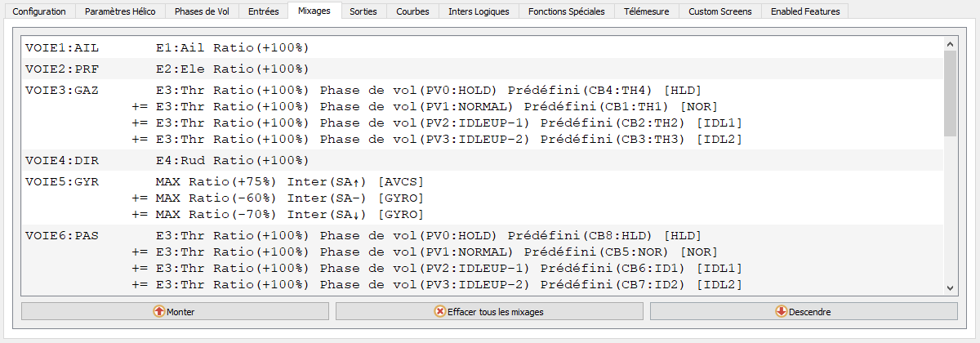Screen dimensions: 980x343
Task: Open the Fonctions Spéciales tab
Action: [566, 11]
